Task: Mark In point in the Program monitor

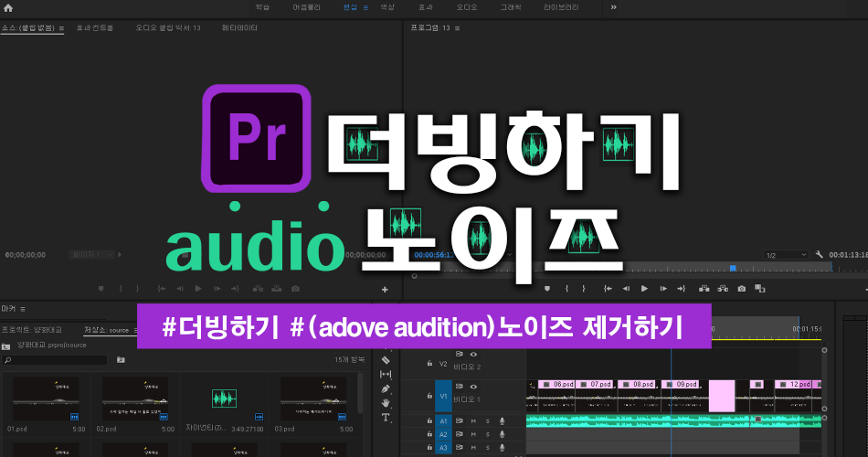Action: 566,289
